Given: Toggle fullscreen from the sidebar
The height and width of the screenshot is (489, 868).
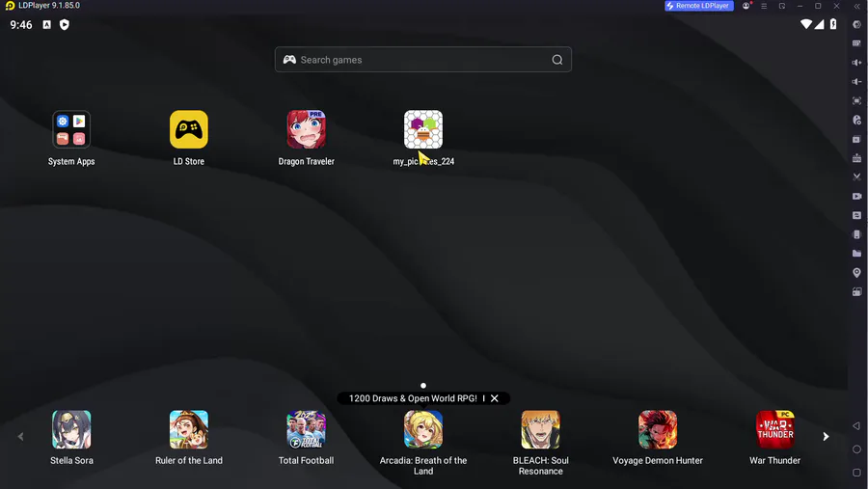Looking at the screenshot, I should (x=857, y=101).
